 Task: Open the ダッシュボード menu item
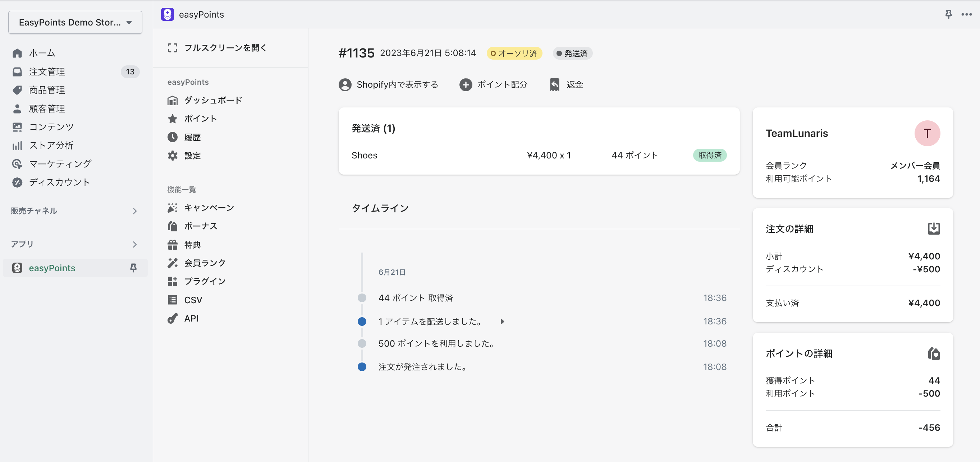point(213,100)
